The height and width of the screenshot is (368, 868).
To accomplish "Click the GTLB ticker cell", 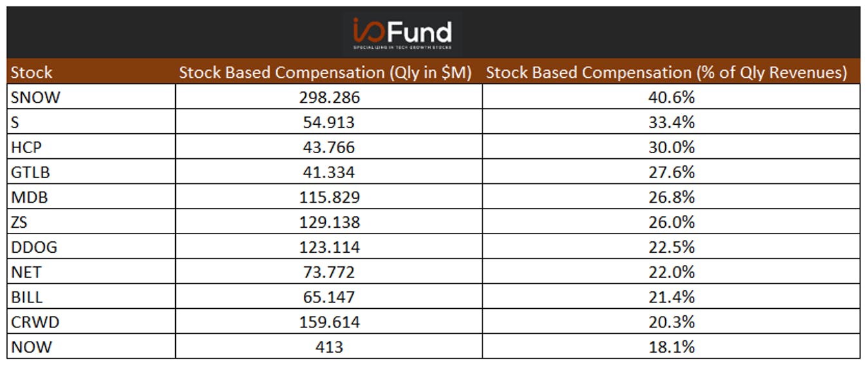I will coord(91,172).
